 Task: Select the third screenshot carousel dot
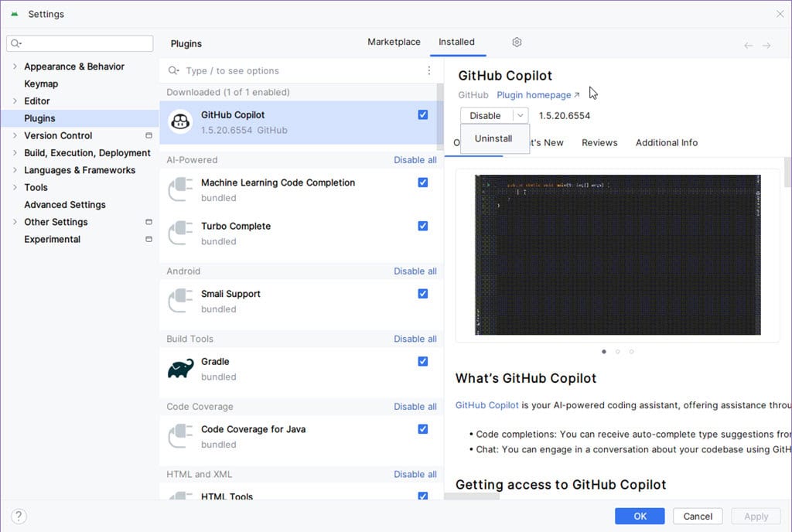(x=631, y=351)
